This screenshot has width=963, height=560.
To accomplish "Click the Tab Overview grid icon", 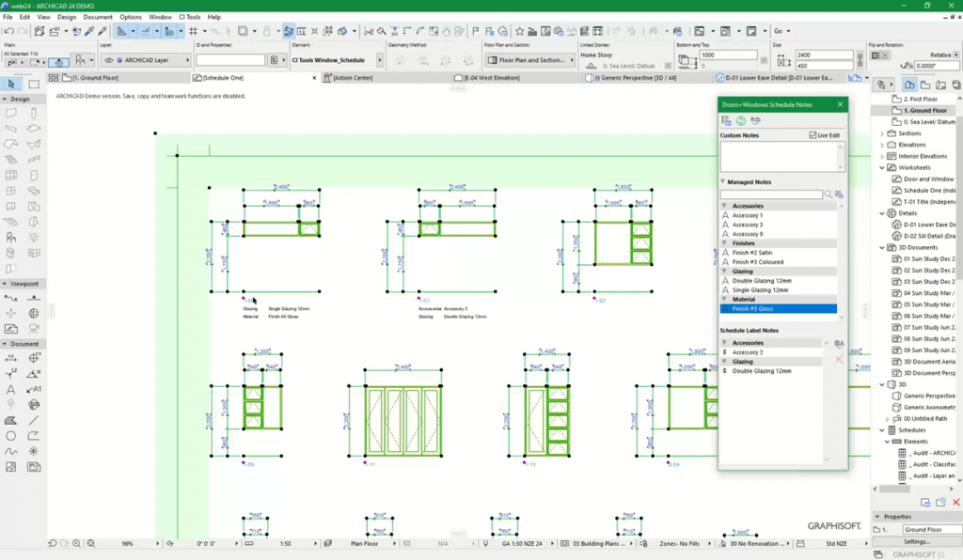I will [54, 78].
